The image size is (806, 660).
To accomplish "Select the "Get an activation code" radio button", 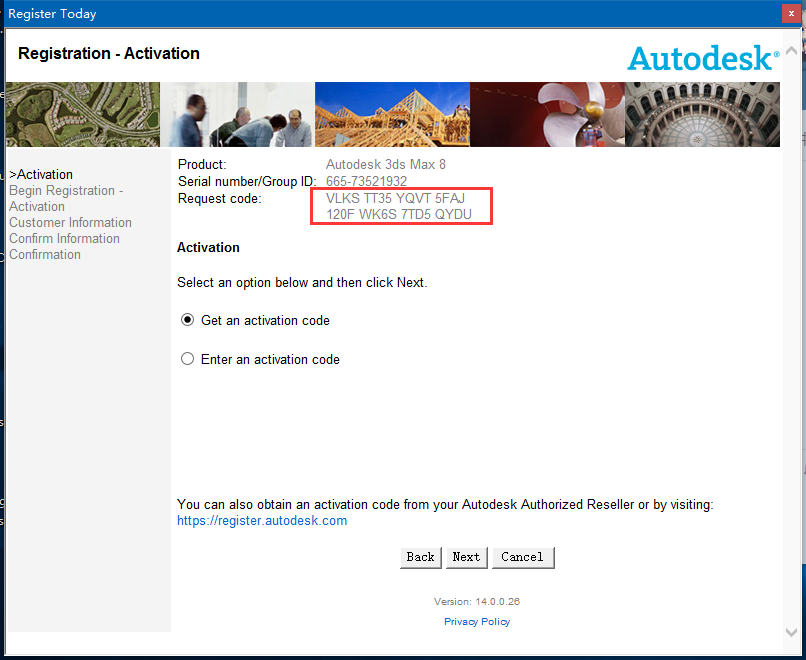I will [x=187, y=321].
